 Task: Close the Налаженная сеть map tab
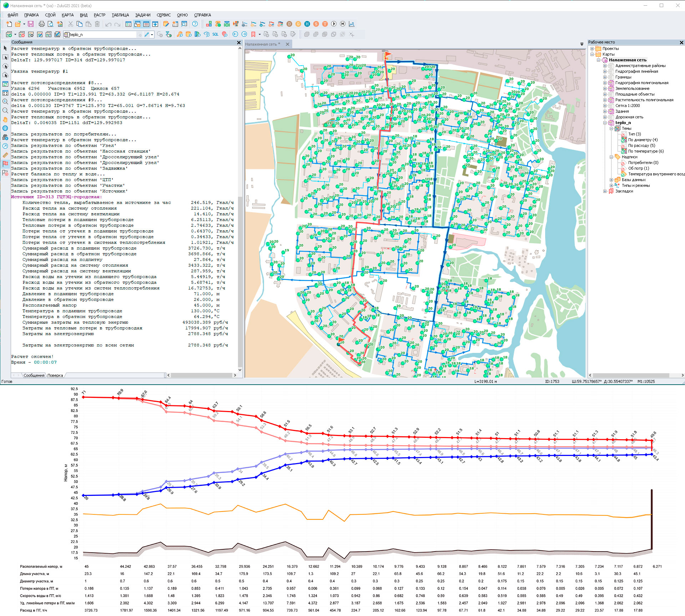tap(288, 44)
